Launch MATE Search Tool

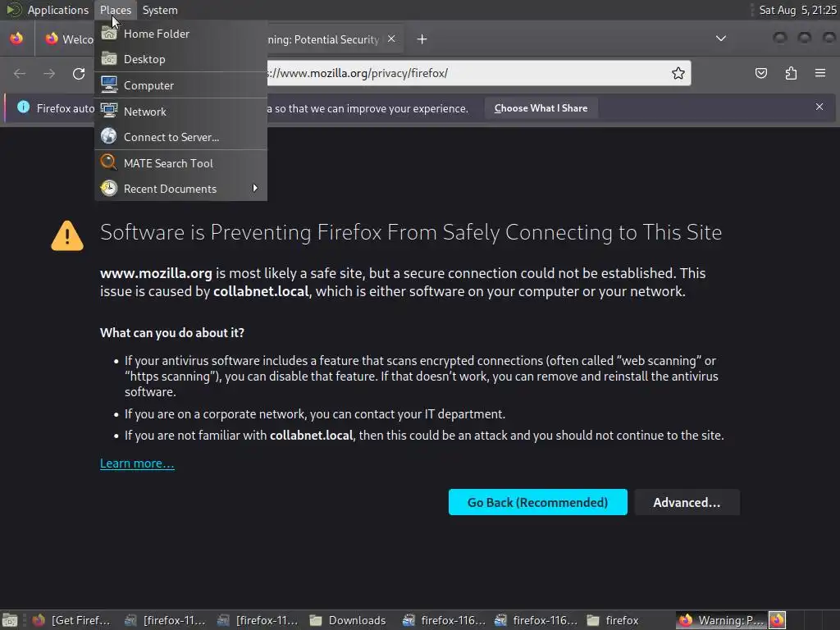(180, 163)
